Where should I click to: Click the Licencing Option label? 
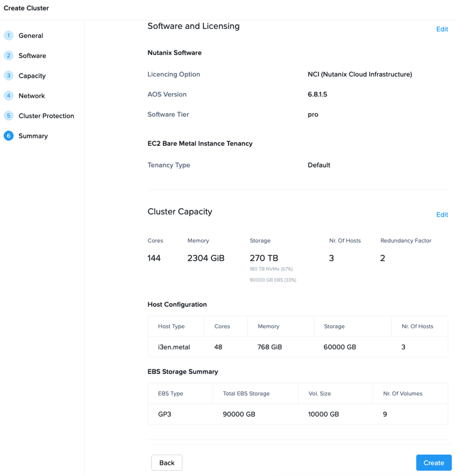tap(174, 74)
